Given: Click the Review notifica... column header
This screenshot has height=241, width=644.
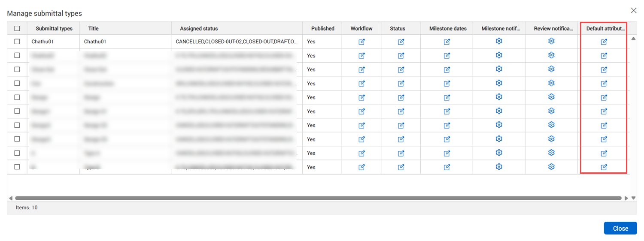Looking at the screenshot, I should point(553,28).
